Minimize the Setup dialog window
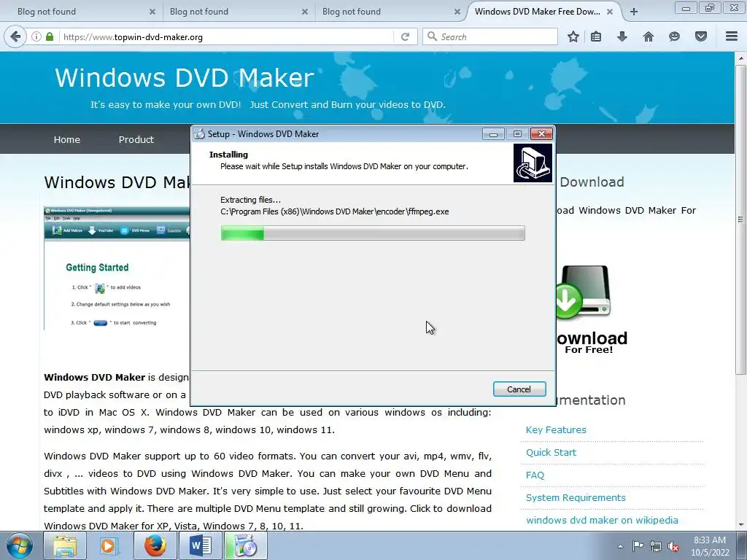Image resolution: width=747 pixels, height=560 pixels. point(493,134)
